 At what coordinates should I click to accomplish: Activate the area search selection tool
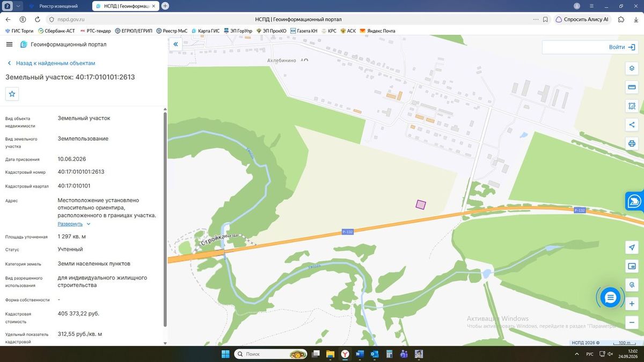click(632, 106)
